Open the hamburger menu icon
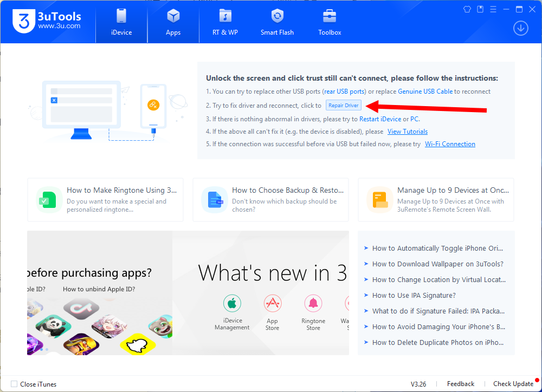 pos(493,9)
